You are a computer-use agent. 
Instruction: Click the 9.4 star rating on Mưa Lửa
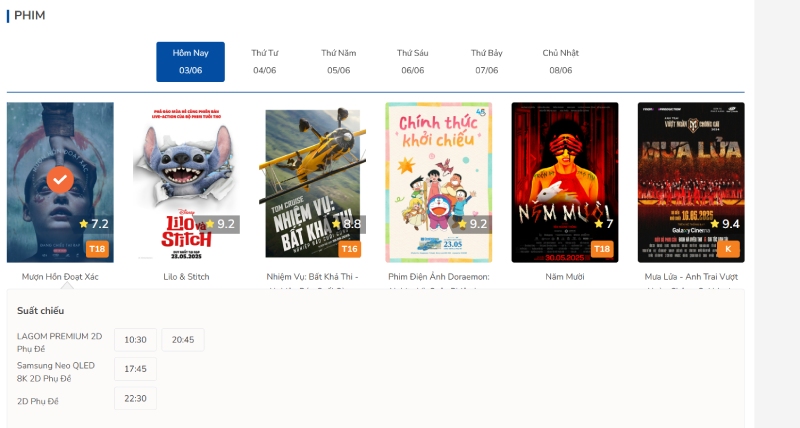[726, 224]
